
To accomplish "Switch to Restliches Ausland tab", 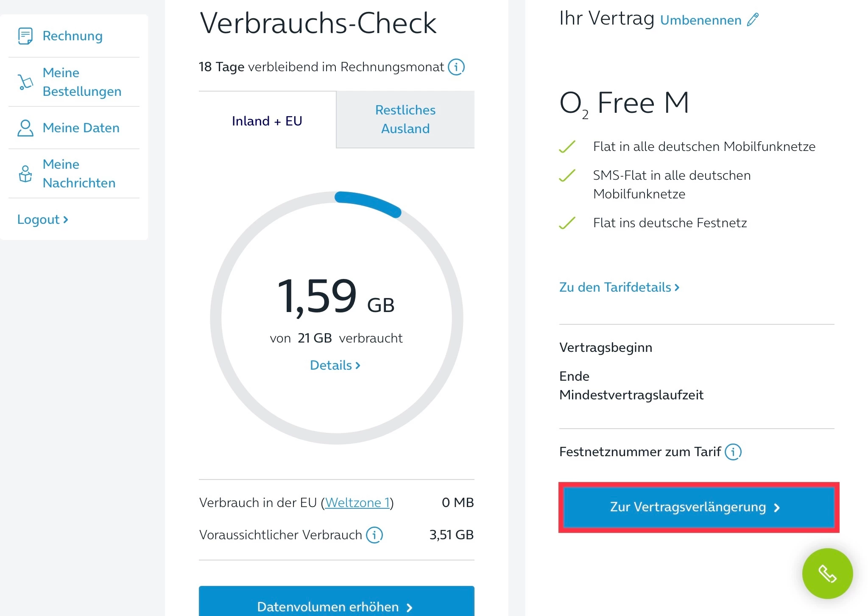I will click(405, 119).
